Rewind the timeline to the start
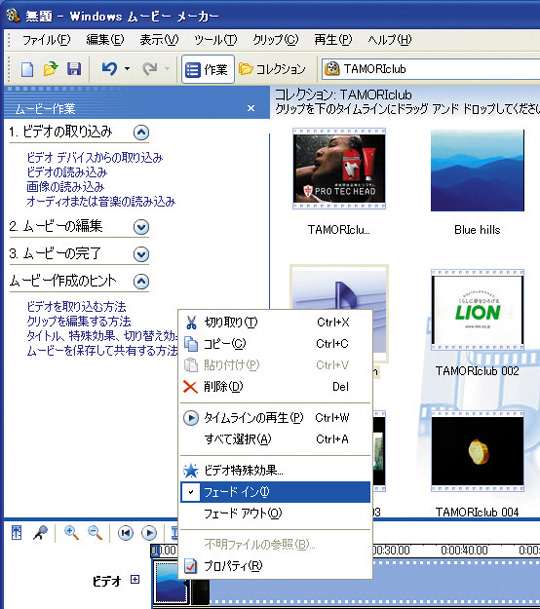540x609 pixels. 125,533
